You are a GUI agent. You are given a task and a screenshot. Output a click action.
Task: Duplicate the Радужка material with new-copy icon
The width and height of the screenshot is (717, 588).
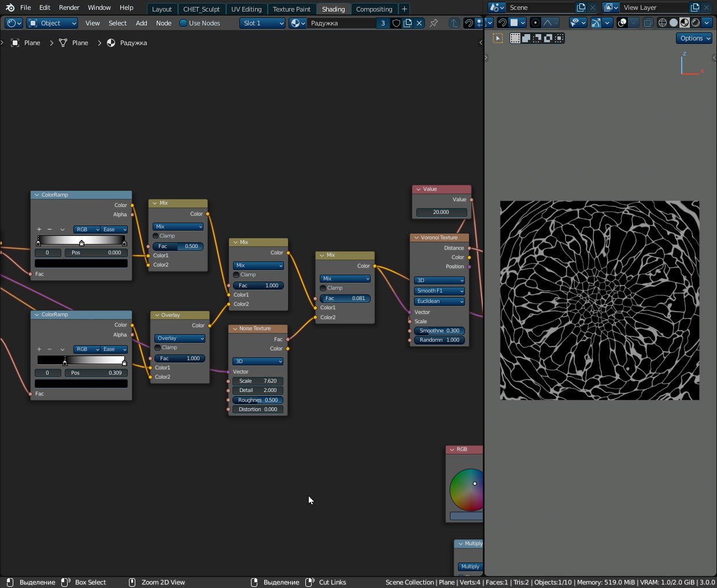408,23
